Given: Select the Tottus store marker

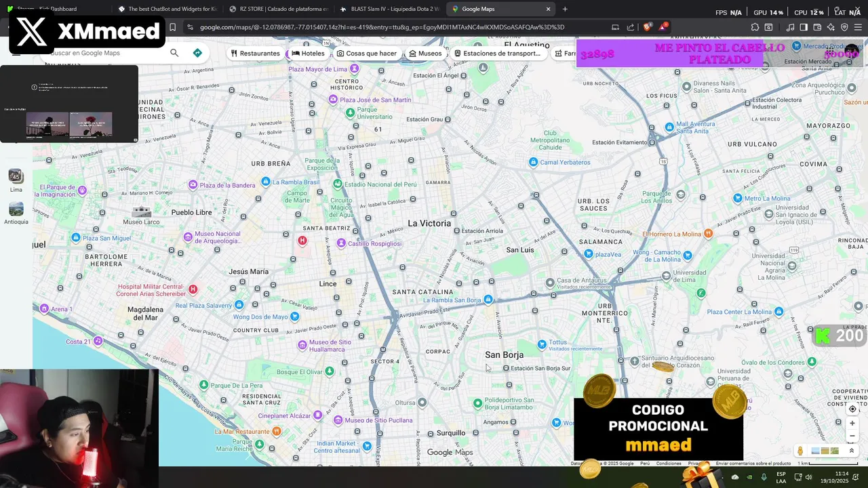Looking at the screenshot, I should [541, 344].
